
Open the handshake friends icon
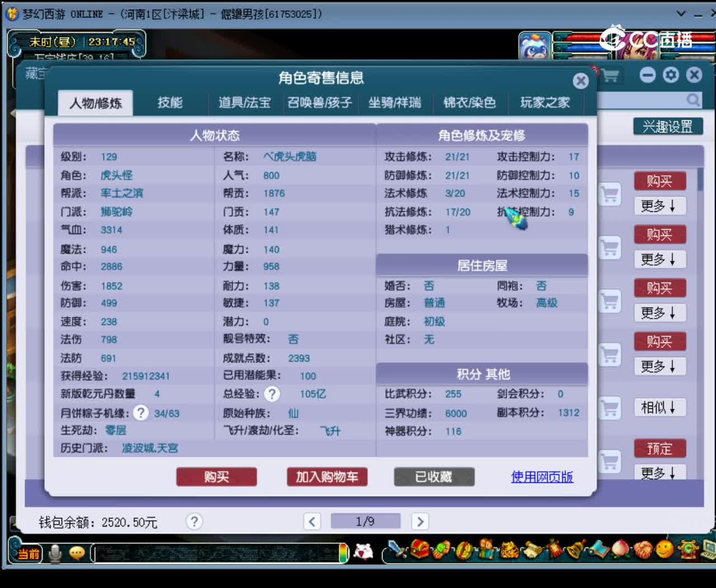pyautogui.click(x=642, y=551)
